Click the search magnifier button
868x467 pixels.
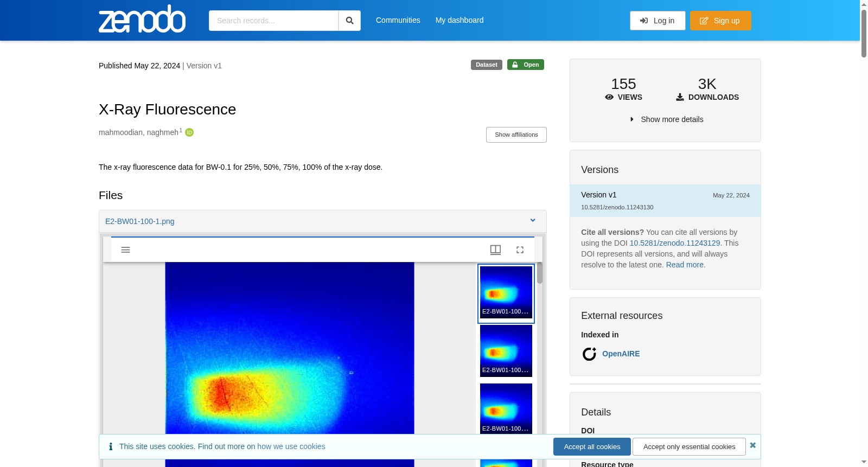coord(349,21)
